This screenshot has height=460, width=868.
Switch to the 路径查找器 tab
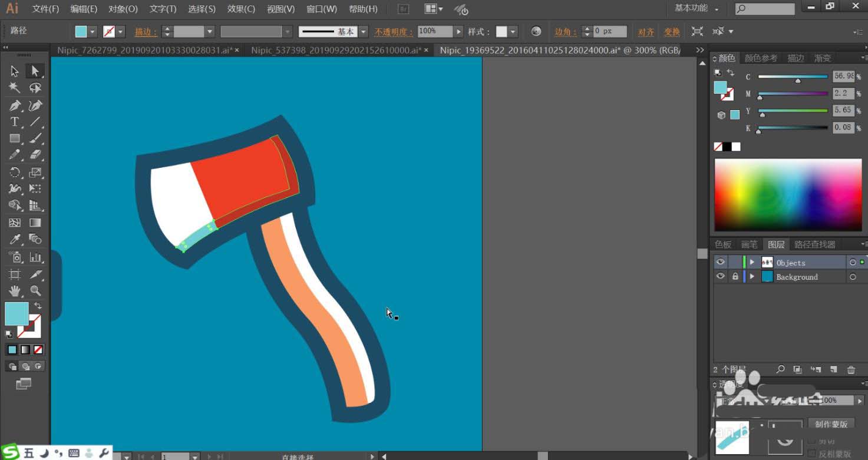[x=814, y=244]
